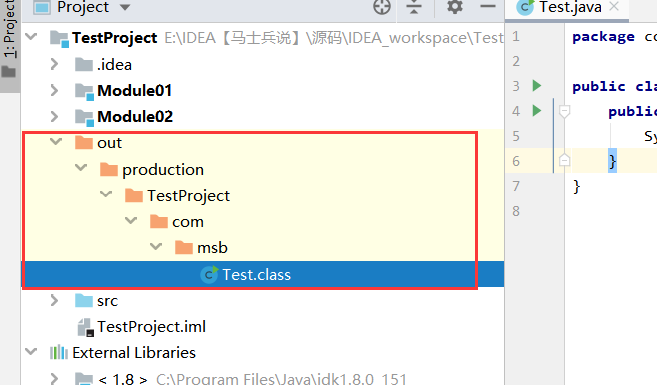The image size is (657, 385).
Task: Click line number 8 in the gutter
Action: [516, 211]
